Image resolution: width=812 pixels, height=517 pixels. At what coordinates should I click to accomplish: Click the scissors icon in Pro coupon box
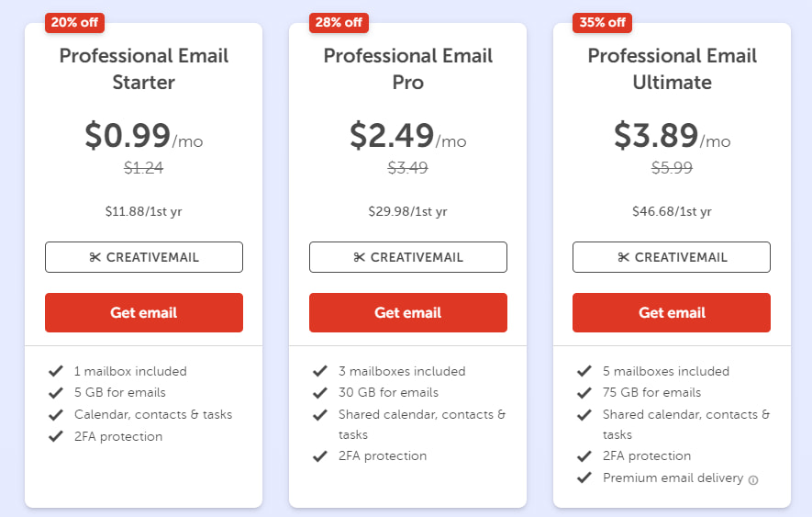point(359,257)
